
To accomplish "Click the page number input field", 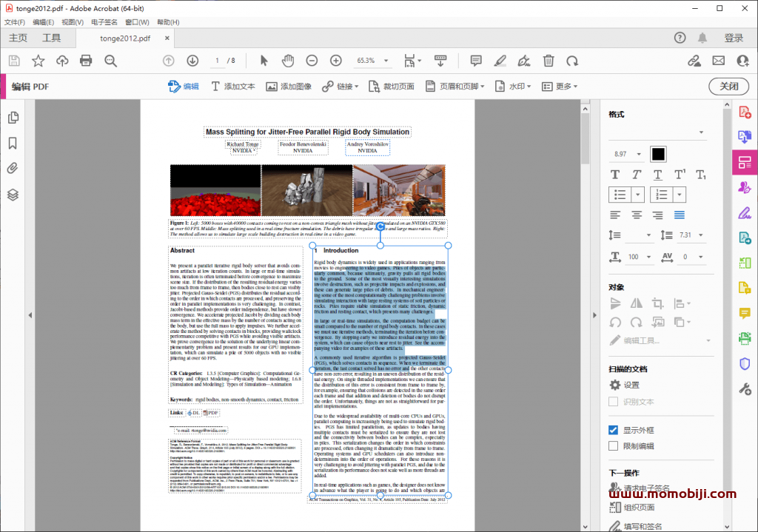I will pyautogui.click(x=219, y=61).
